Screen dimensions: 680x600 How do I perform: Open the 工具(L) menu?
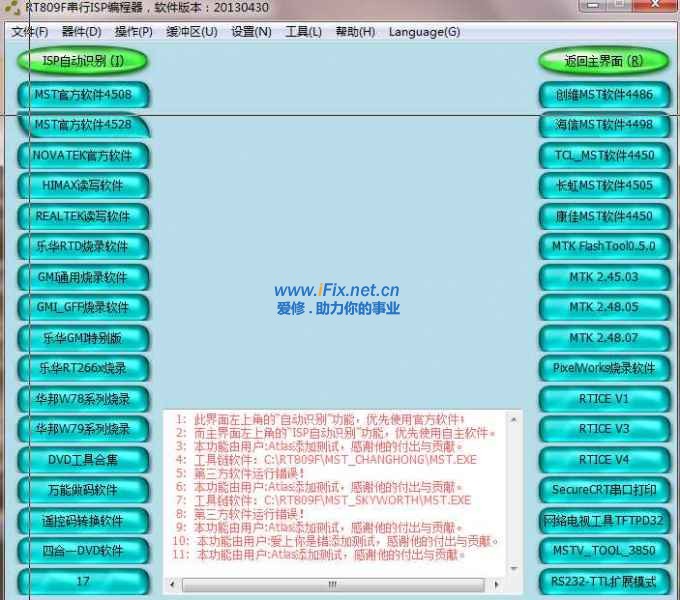(x=303, y=32)
